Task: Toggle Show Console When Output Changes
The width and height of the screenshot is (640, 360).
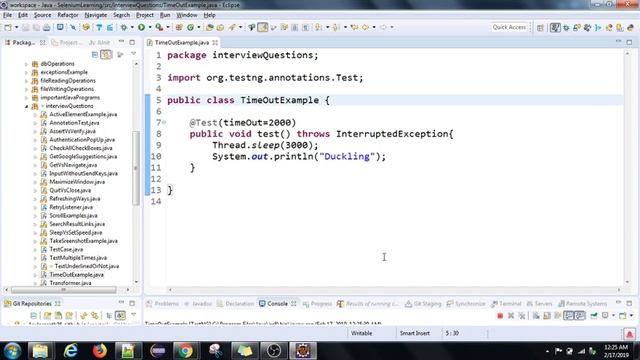Action: coord(569,316)
